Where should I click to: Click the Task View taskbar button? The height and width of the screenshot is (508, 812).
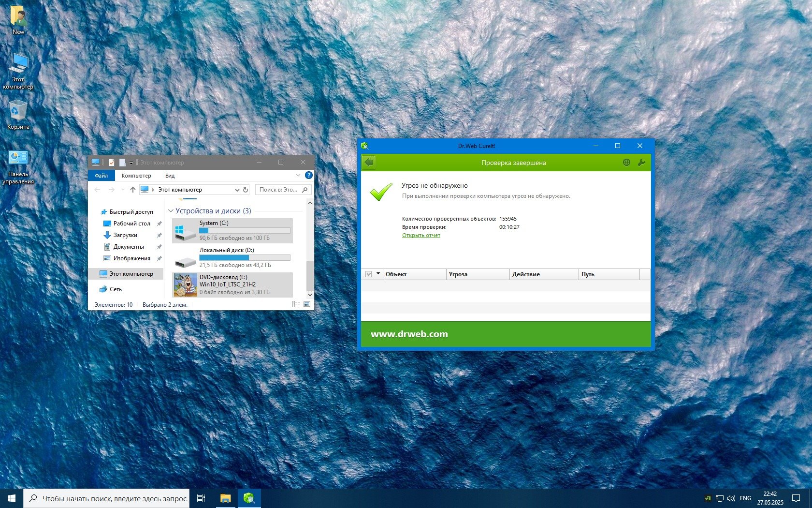point(201,498)
